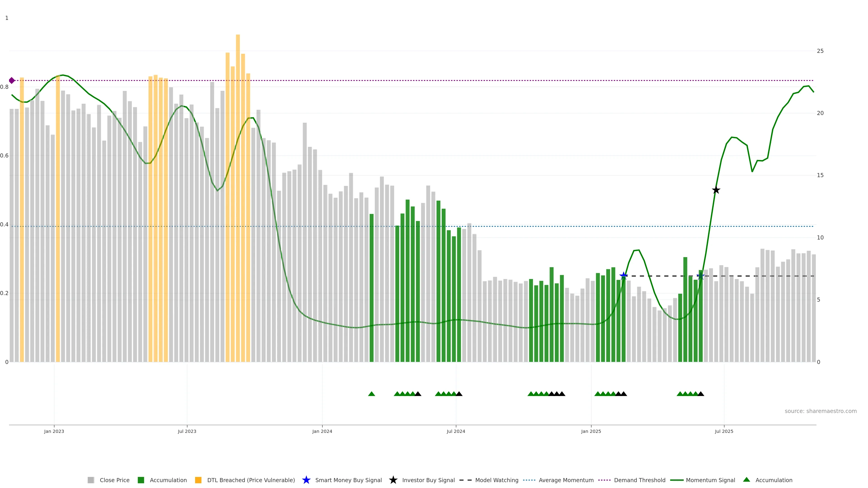
Task: Click the 25 label on right axis
Action: coord(820,51)
